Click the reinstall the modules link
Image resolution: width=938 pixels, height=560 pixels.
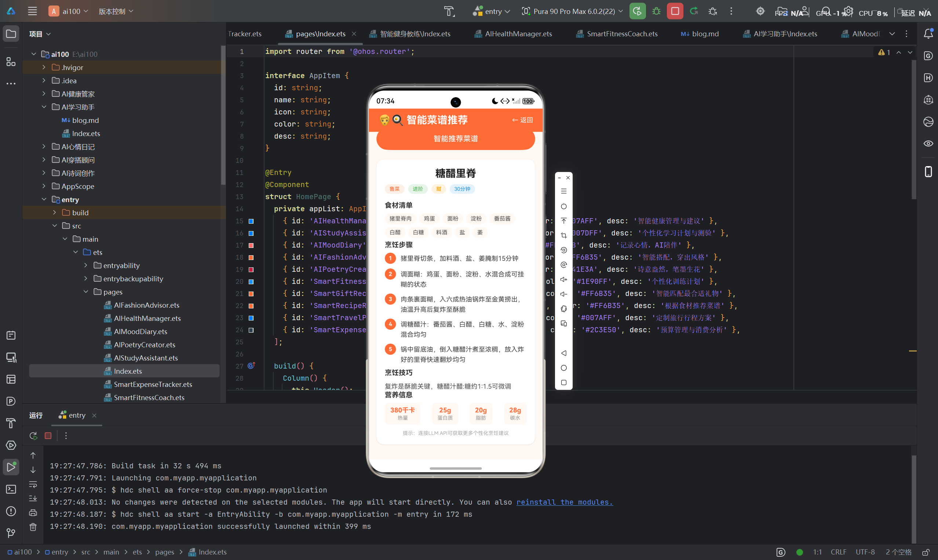[564, 502]
